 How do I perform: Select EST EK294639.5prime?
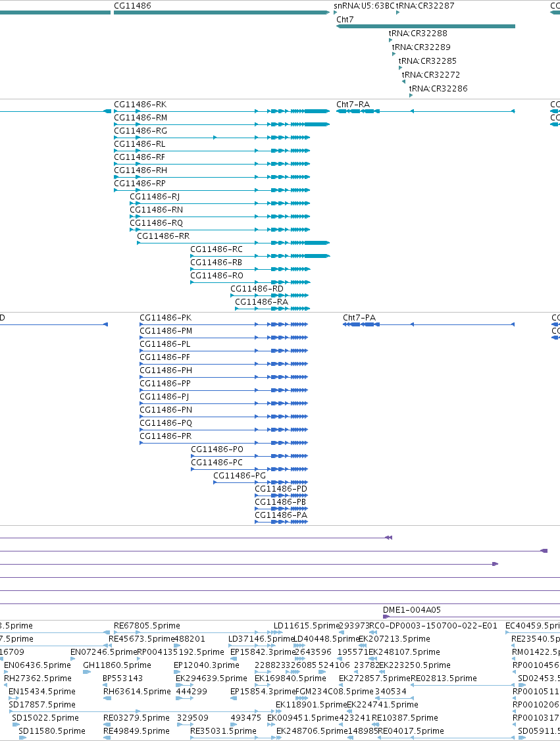(x=211, y=678)
